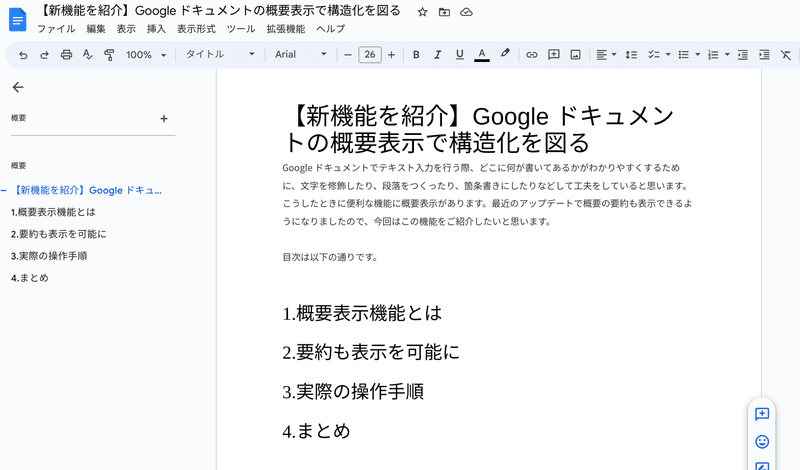This screenshot has height=470, width=800.
Task: Expand bulleted list options arrow
Action: point(697,55)
